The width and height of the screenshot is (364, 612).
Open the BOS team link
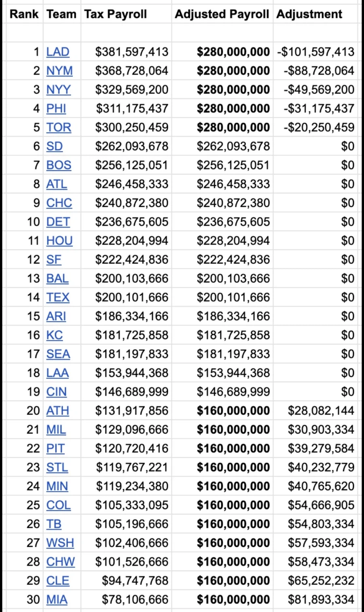59,165
